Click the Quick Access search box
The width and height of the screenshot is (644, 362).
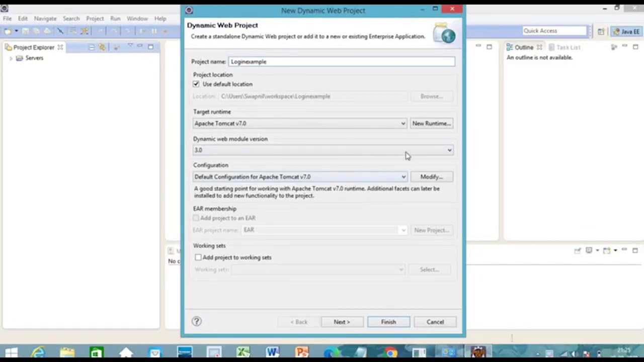tap(555, 31)
